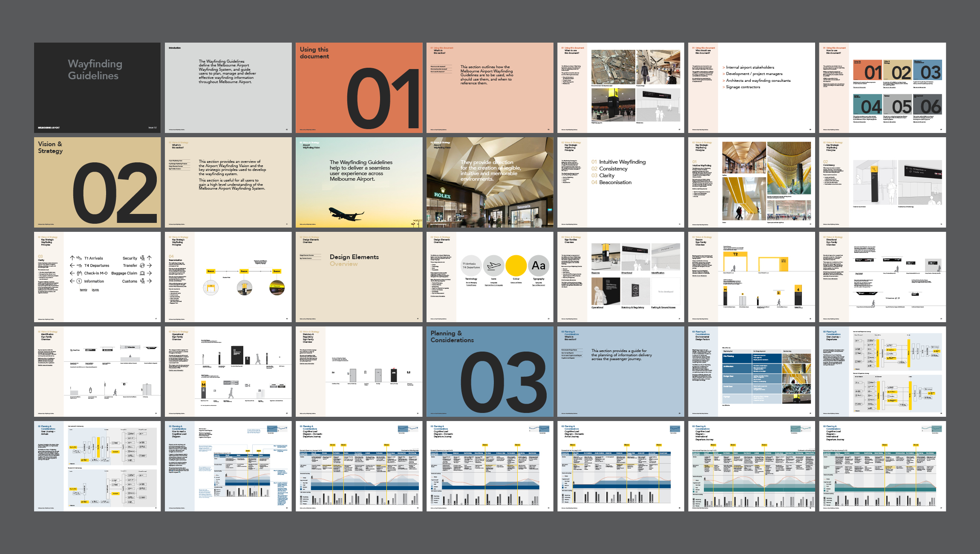Click the Customs officer icon
The height and width of the screenshot is (554, 980).
click(142, 281)
